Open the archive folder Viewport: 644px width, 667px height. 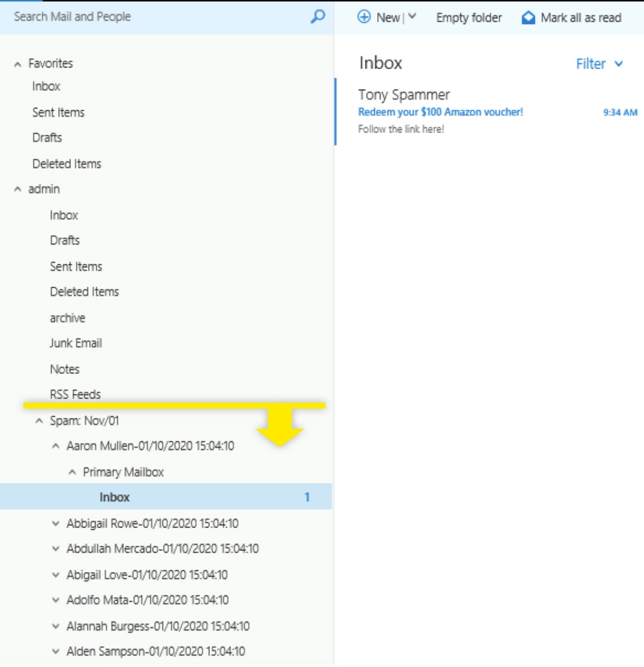67,318
